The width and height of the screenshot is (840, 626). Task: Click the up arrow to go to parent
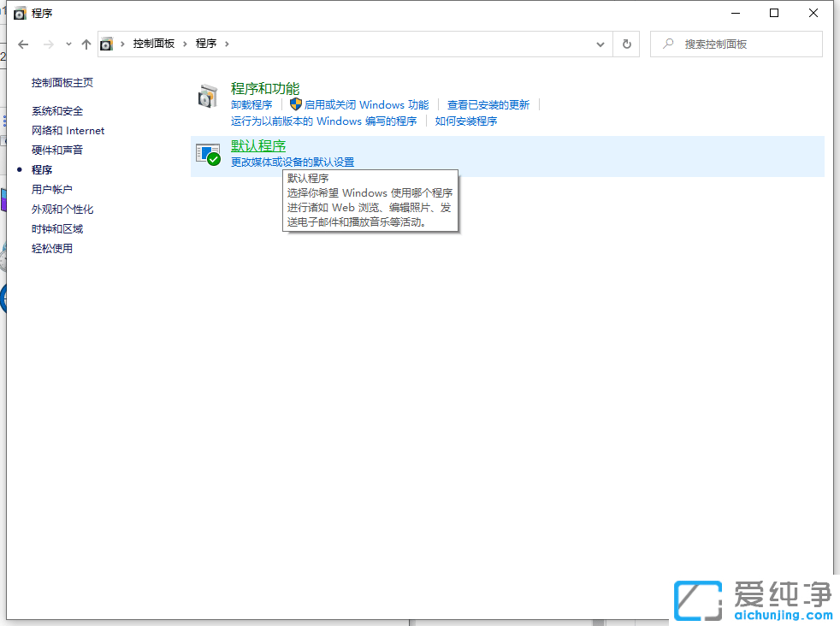[86, 44]
